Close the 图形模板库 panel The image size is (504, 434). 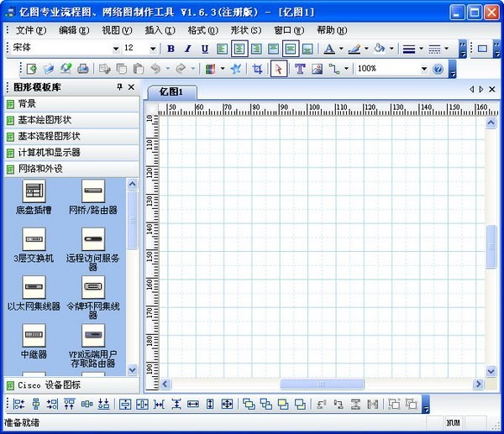(131, 87)
